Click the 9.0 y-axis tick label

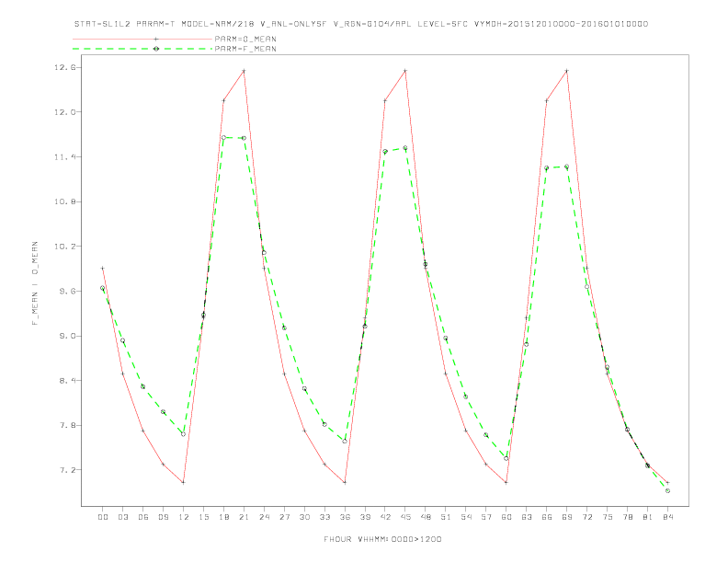point(67,336)
